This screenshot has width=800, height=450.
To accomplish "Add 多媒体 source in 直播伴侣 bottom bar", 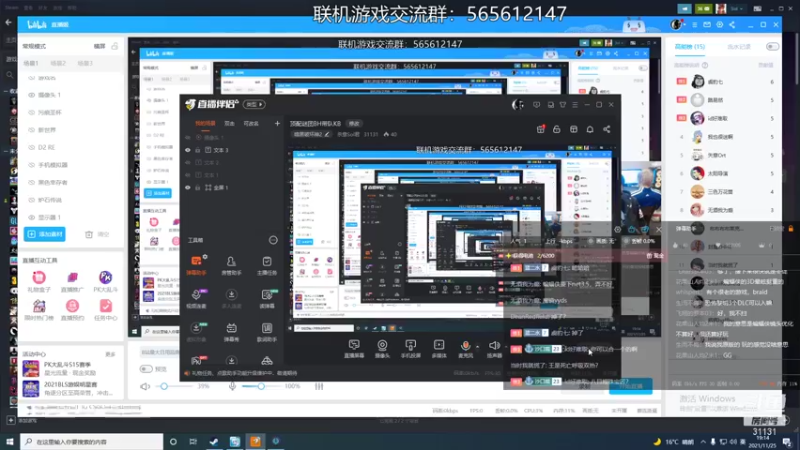I will (x=439, y=349).
